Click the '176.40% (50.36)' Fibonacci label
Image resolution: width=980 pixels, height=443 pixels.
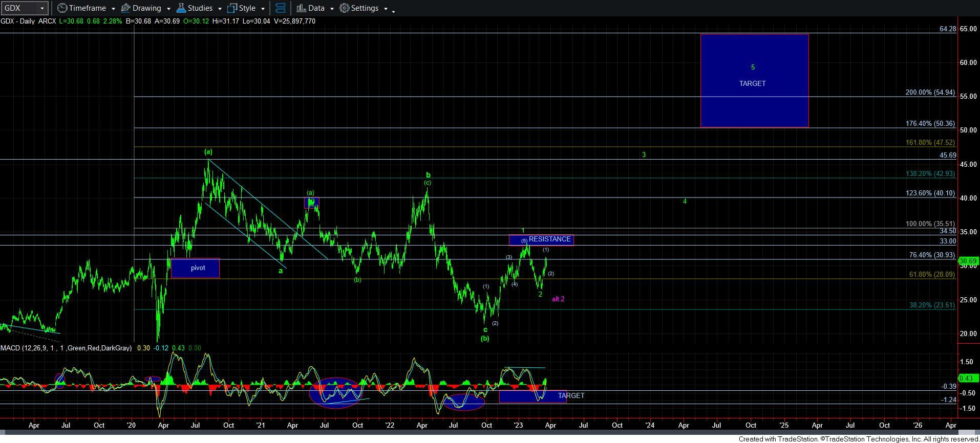pos(930,124)
